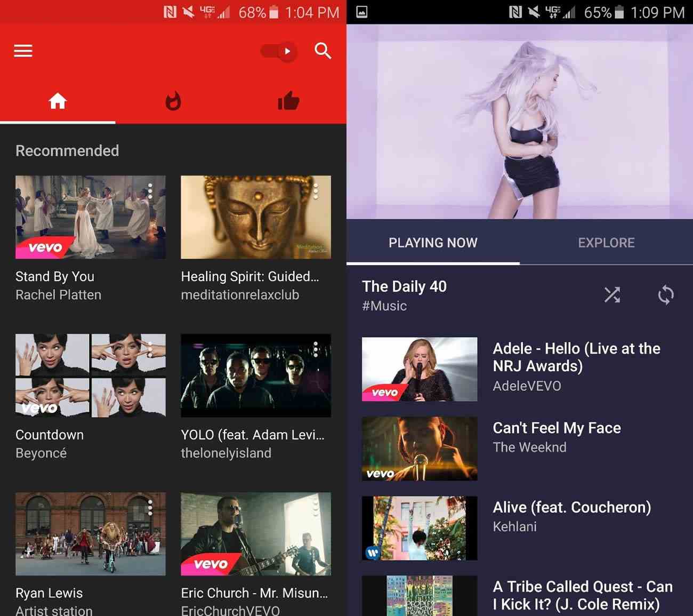This screenshot has height=616, width=693.
Task: Click the Stand By You title
Action: pyautogui.click(x=55, y=276)
